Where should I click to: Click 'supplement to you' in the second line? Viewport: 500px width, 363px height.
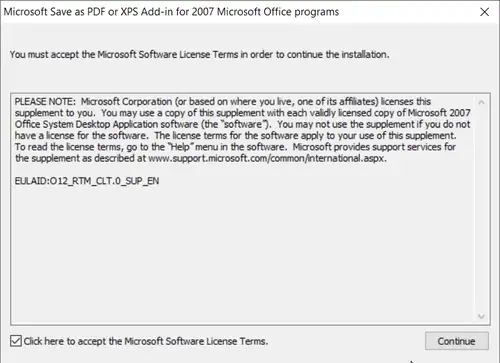click(54, 113)
